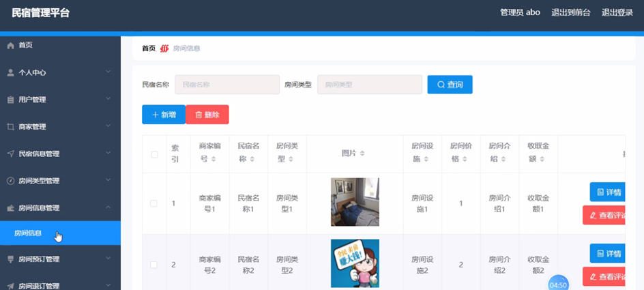The width and height of the screenshot is (644, 290).
Task: Click the person icon next to 个人中心
Action: [11, 73]
